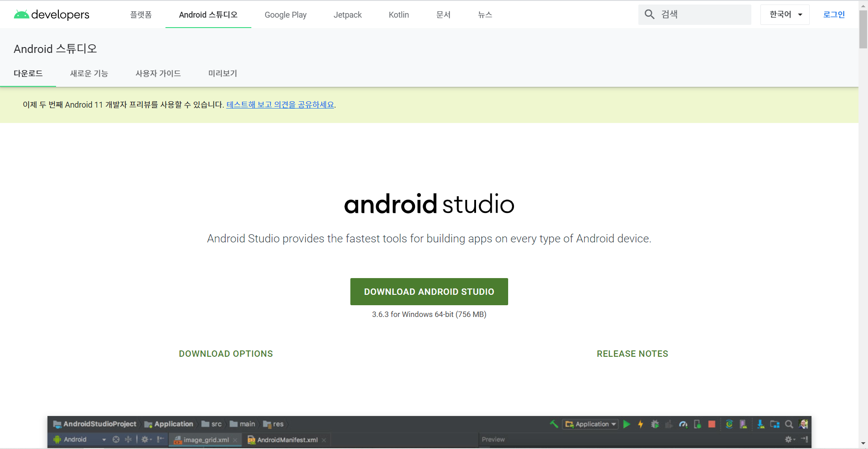Image resolution: width=868 pixels, height=449 pixels.
Task: Click the gear settings icon beside Preview in the preview
Action: [x=790, y=440]
